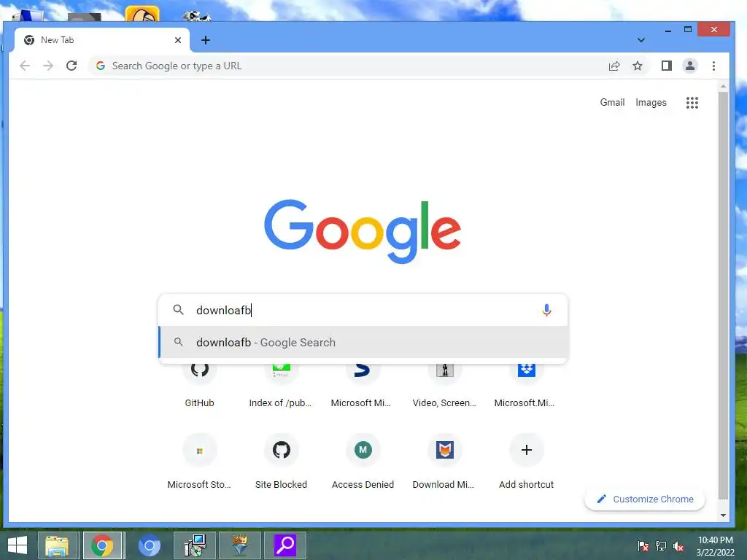Screen dimensions: 747x560
Task: Click the Customize Chrome button
Action: point(645,499)
